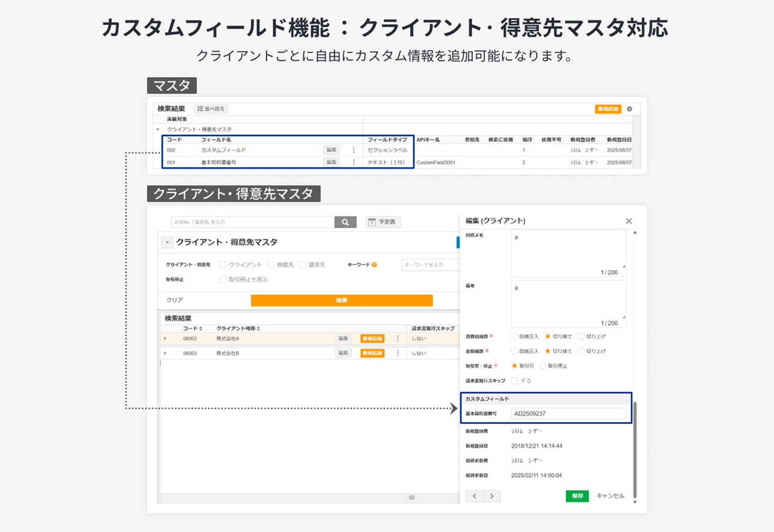
Task: Check the クライアント filter checkbox
Action: (x=223, y=265)
